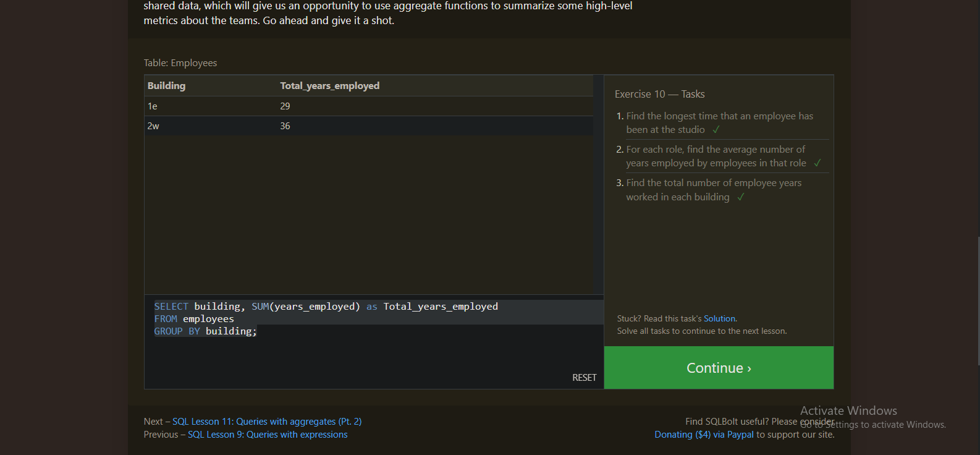The width and height of the screenshot is (980, 455).
Task: Go to previous SQL Lesson 9 link
Action: click(x=268, y=435)
